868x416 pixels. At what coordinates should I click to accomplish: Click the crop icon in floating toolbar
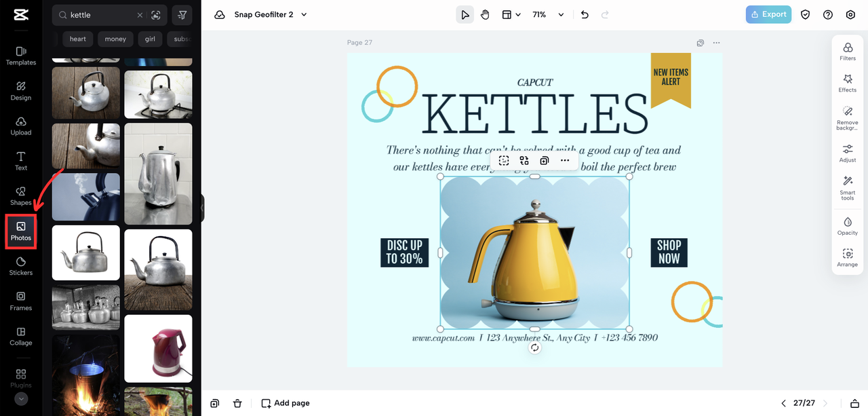pyautogui.click(x=504, y=161)
